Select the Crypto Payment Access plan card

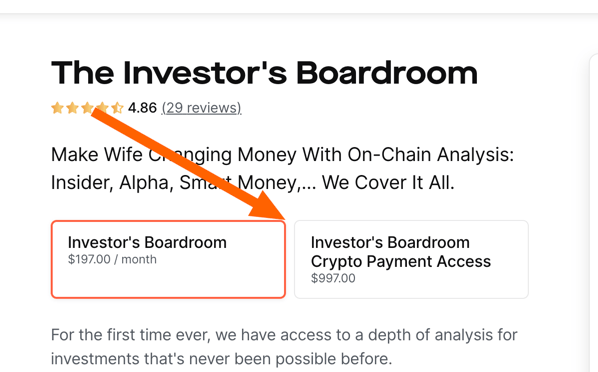(411, 259)
